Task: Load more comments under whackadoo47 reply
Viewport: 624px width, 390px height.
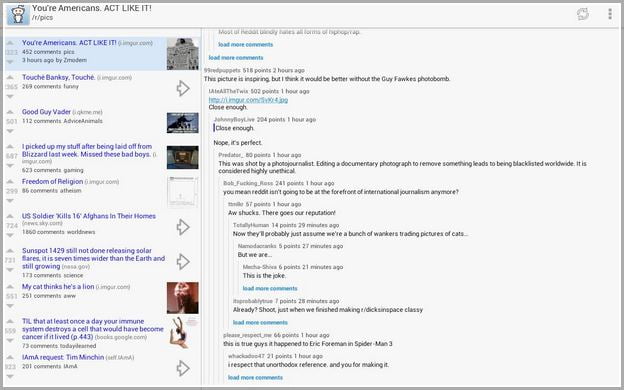Action: [x=255, y=377]
